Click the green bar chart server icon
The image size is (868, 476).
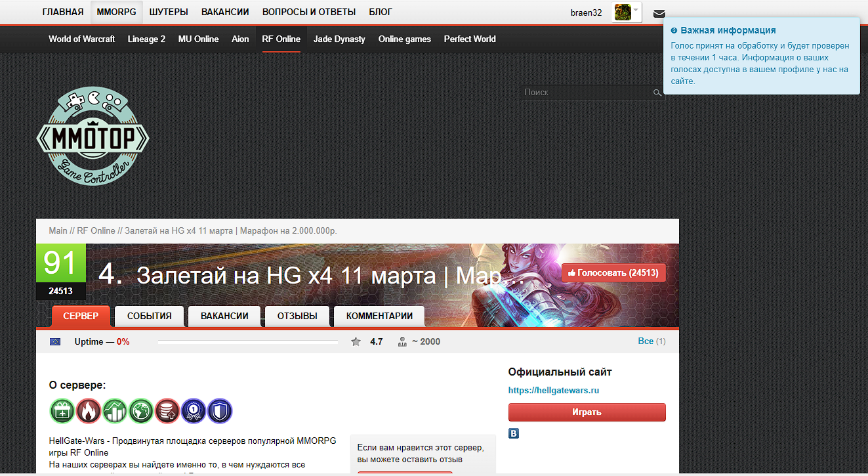coord(115,411)
